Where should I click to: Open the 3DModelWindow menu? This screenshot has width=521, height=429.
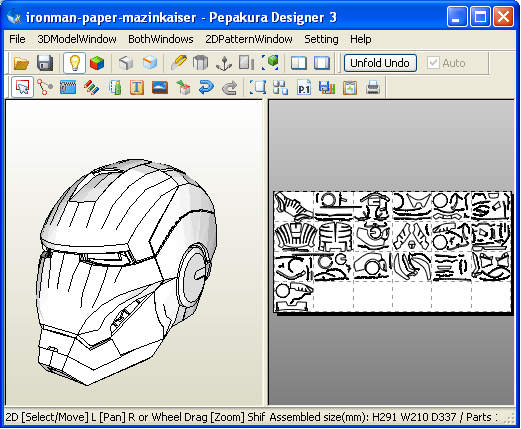pyautogui.click(x=77, y=39)
